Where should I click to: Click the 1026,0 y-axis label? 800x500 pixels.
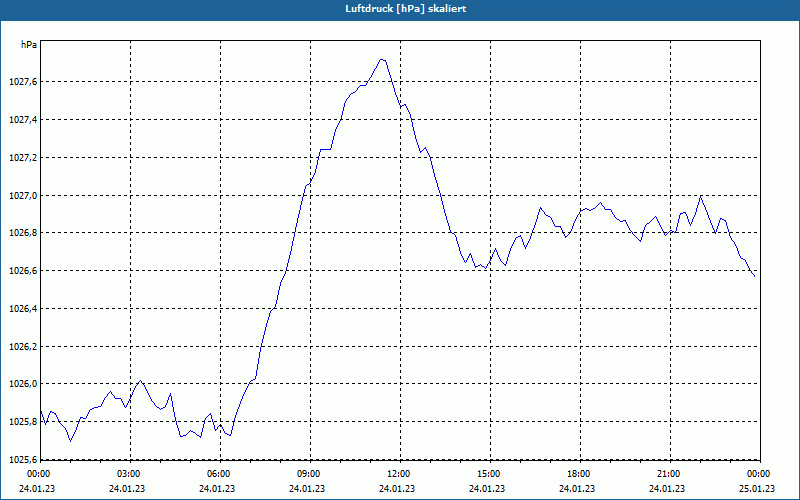click(x=23, y=384)
